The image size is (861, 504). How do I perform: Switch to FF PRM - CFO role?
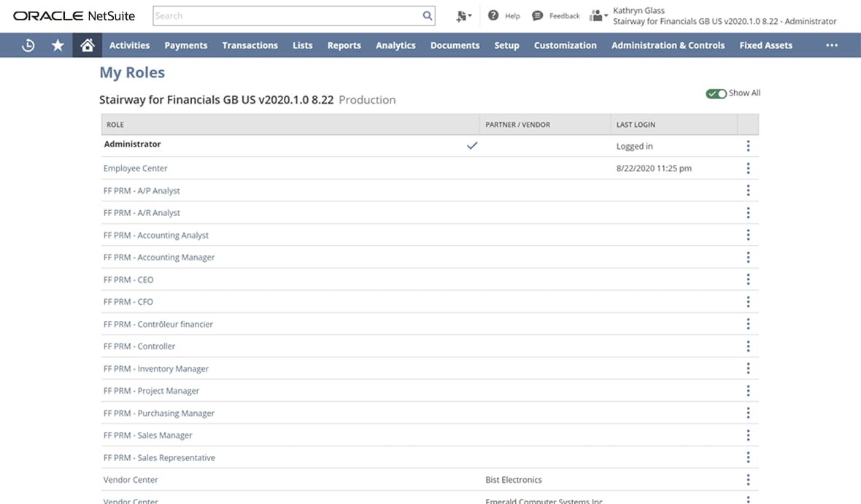point(128,302)
